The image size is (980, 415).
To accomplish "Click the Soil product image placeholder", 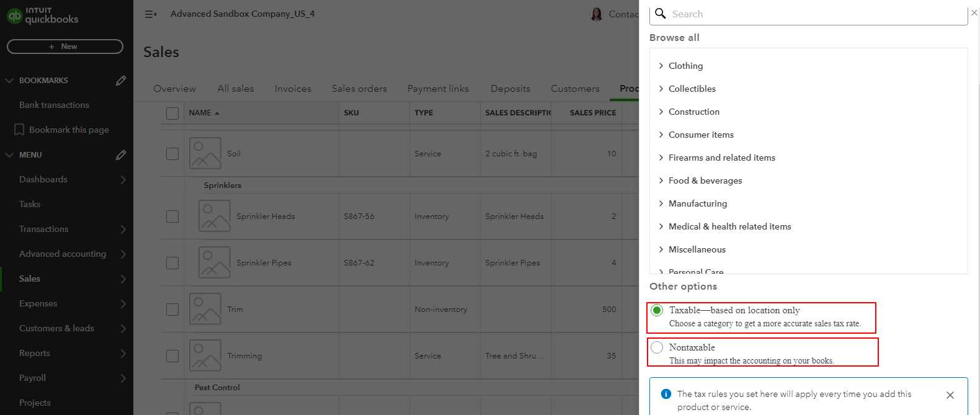I will [x=205, y=153].
